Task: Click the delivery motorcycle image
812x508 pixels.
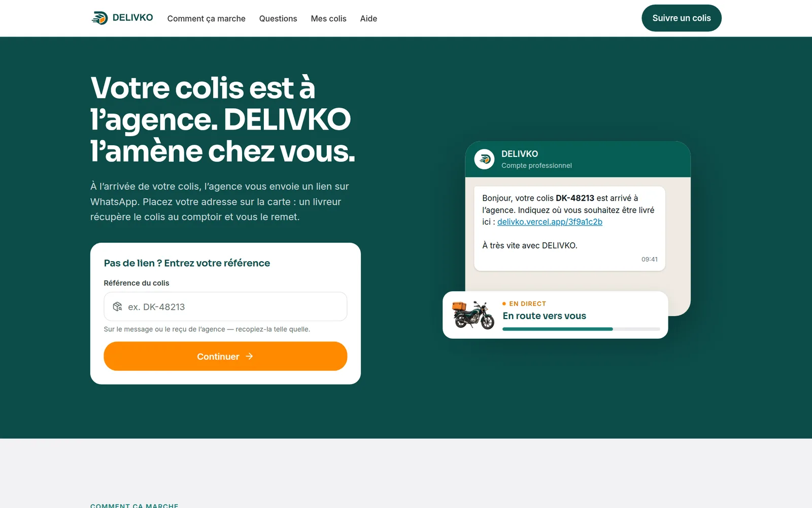Action: click(473, 315)
